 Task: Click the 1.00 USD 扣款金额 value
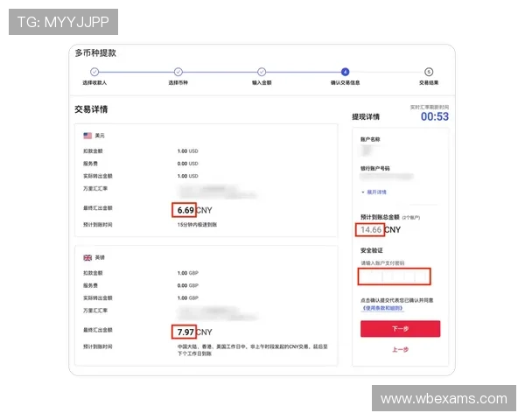click(187, 151)
